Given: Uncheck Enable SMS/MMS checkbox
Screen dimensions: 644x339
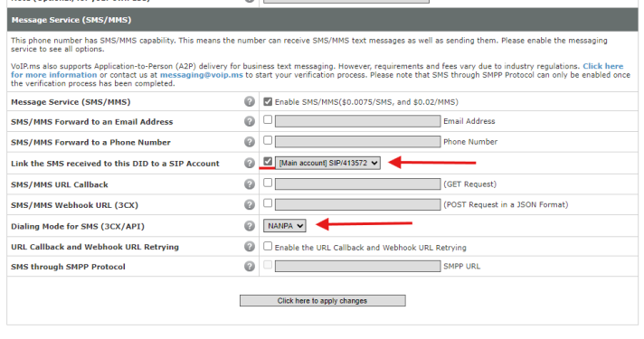Looking at the screenshot, I should point(268,101).
